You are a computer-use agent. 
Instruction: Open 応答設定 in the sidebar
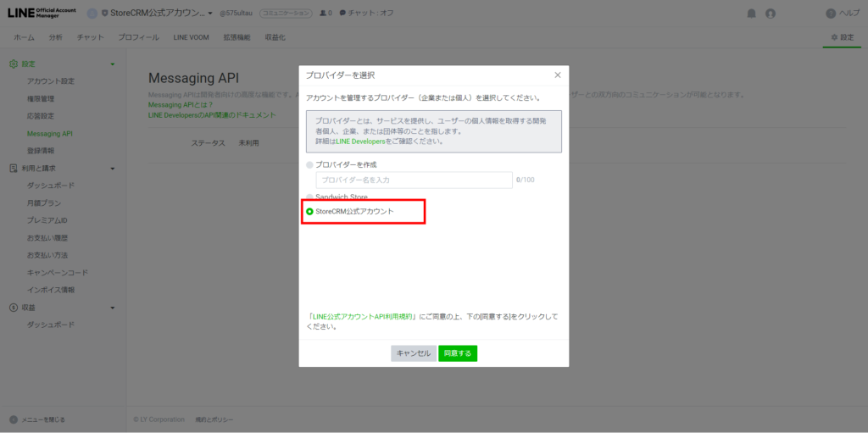pos(41,116)
